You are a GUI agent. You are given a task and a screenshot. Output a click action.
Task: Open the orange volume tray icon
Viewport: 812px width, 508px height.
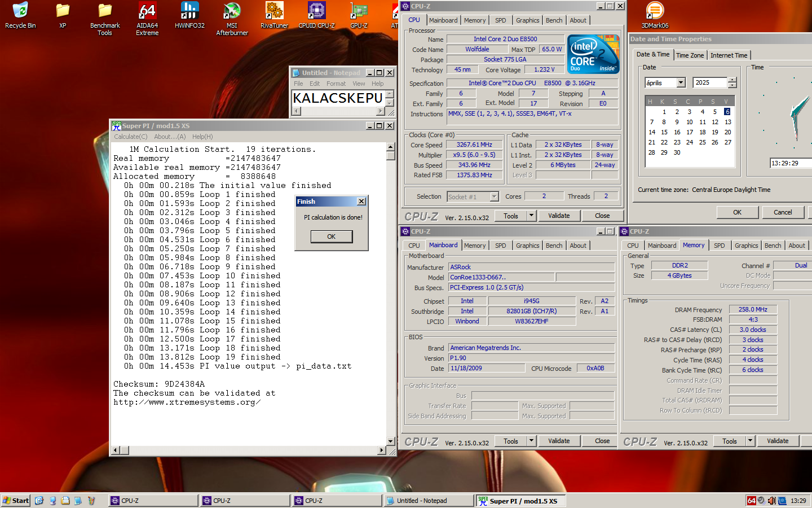[x=771, y=501]
